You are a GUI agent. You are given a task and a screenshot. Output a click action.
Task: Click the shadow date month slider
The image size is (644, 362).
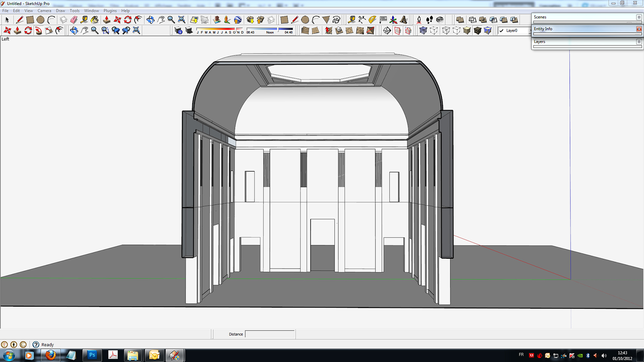[x=220, y=30]
